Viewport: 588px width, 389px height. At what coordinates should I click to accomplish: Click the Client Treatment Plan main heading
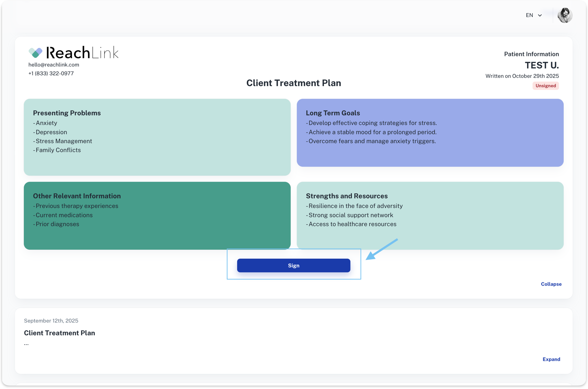click(x=294, y=83)
